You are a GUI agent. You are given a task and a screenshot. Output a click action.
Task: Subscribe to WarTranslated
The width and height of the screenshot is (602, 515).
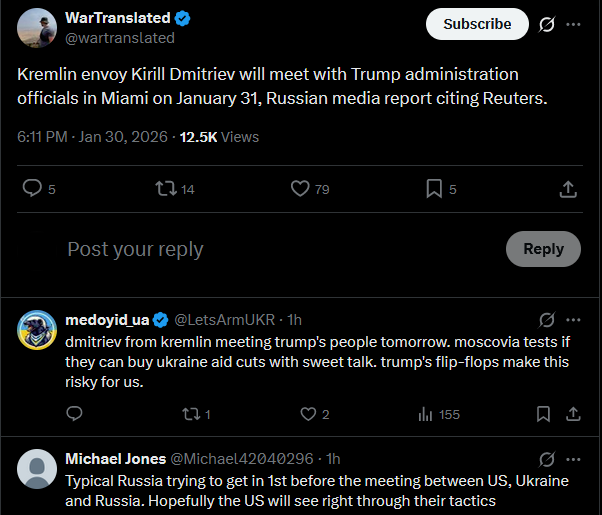click(x=477, y=24)
